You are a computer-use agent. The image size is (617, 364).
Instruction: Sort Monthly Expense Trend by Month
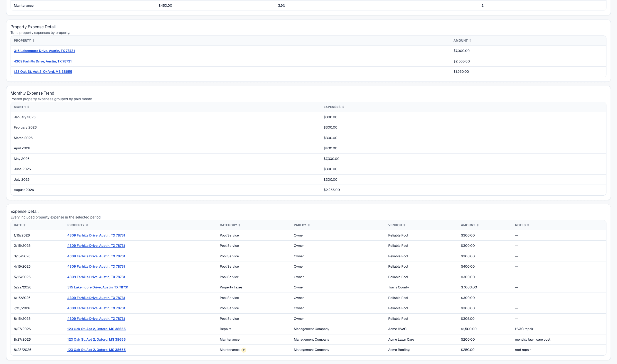pos(21,107)
